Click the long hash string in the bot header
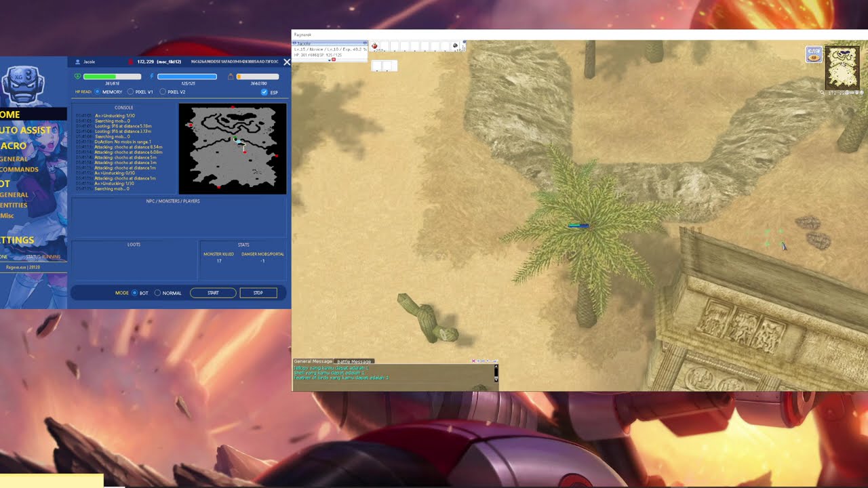 tap(235, 62)
